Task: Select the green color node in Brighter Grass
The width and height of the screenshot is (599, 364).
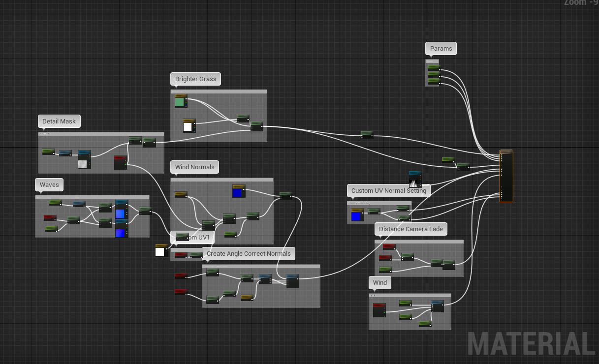Action: tap(180, 101)
